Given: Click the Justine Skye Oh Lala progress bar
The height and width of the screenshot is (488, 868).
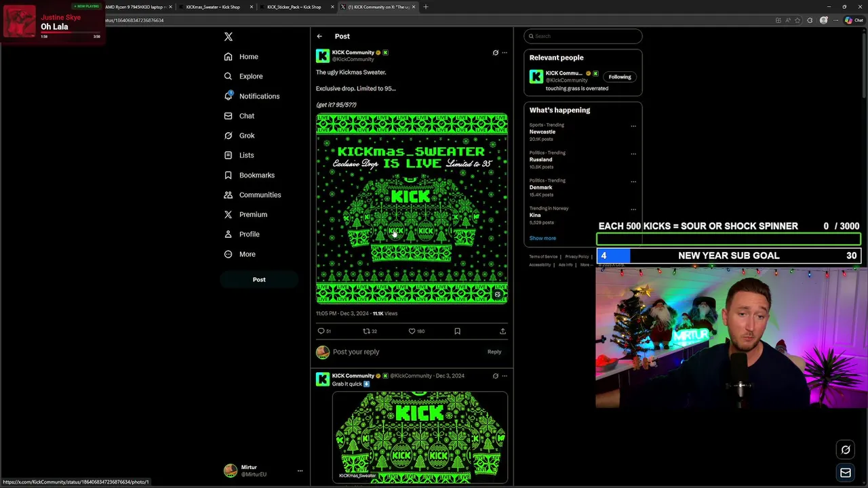Looking at the screenshot, I should click(71, 32).
